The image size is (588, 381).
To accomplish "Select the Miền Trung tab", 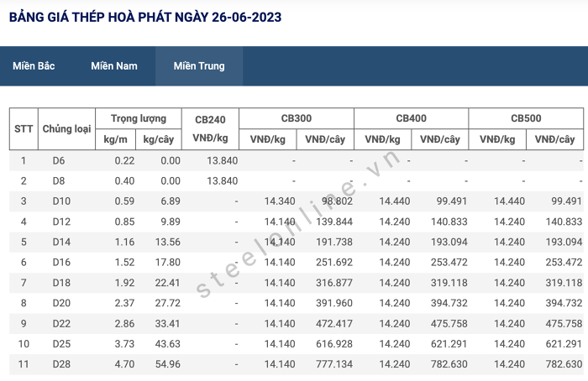I will click(x=199, y=66).
